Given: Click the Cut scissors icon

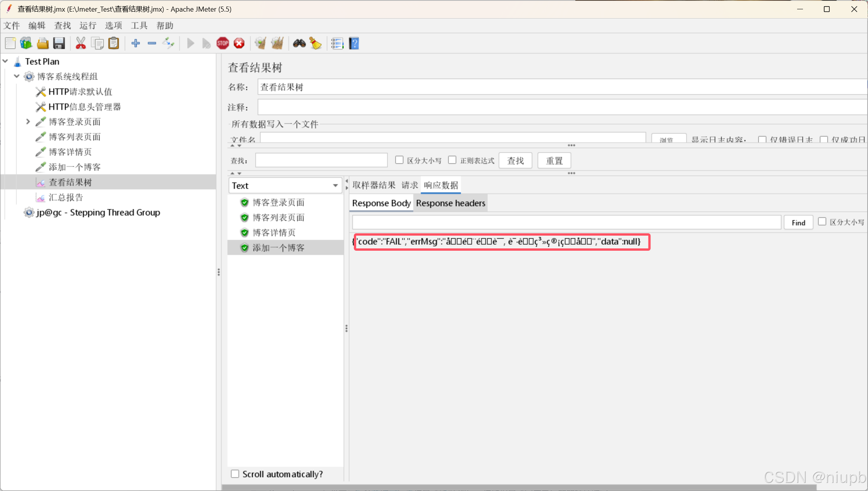Looking at the screenshot, I should tap(81, 43).
